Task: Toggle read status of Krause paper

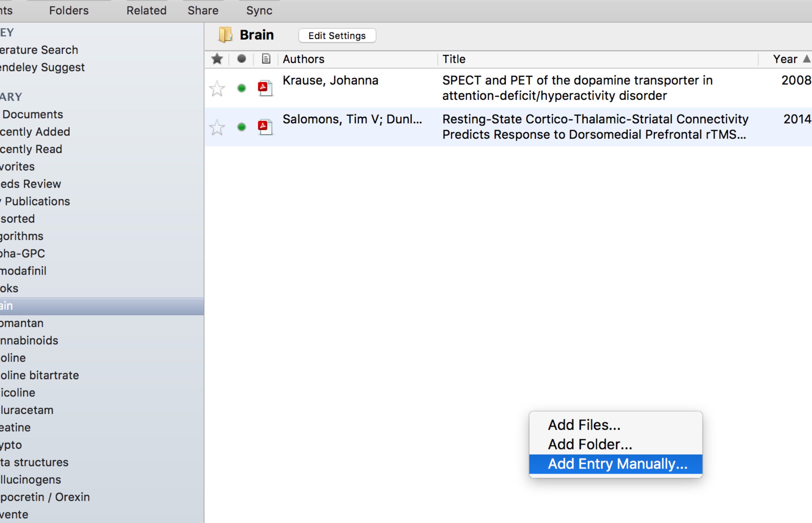Action: point(242,88)
